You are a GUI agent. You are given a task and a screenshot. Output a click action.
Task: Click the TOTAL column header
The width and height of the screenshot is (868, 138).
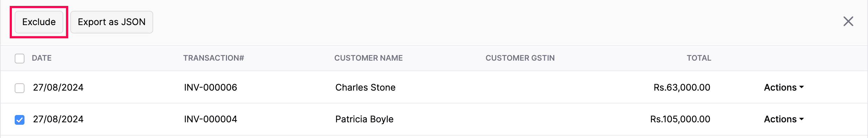[x=699, y=58]
